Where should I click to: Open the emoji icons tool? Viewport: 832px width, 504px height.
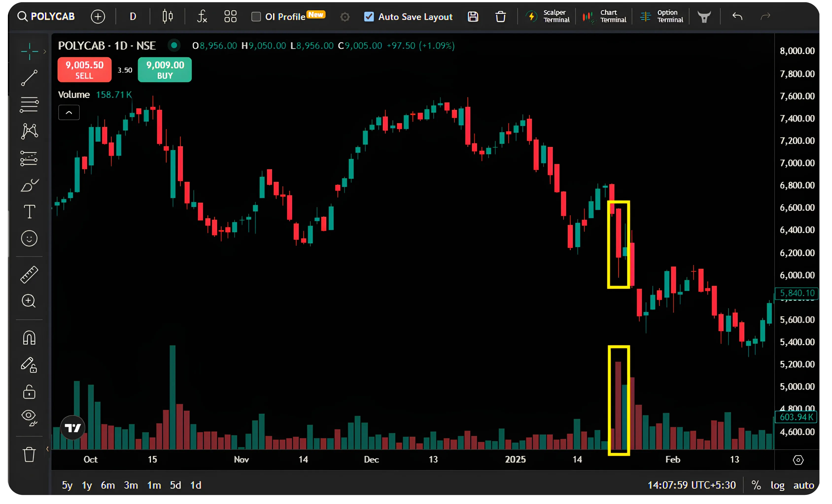(x=29, y=239)
